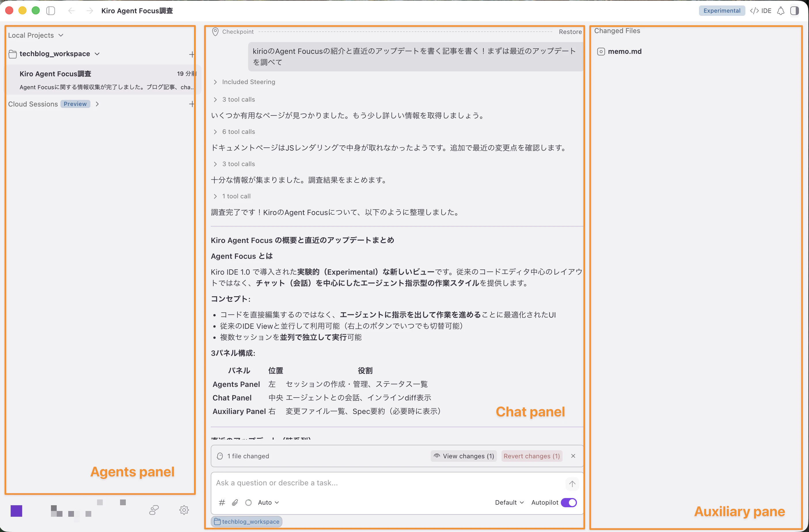Screen dimensions: 809x532
Task: Open the techblog_workspace folder icon in Agents panel
Action: (x=13, y=54)
